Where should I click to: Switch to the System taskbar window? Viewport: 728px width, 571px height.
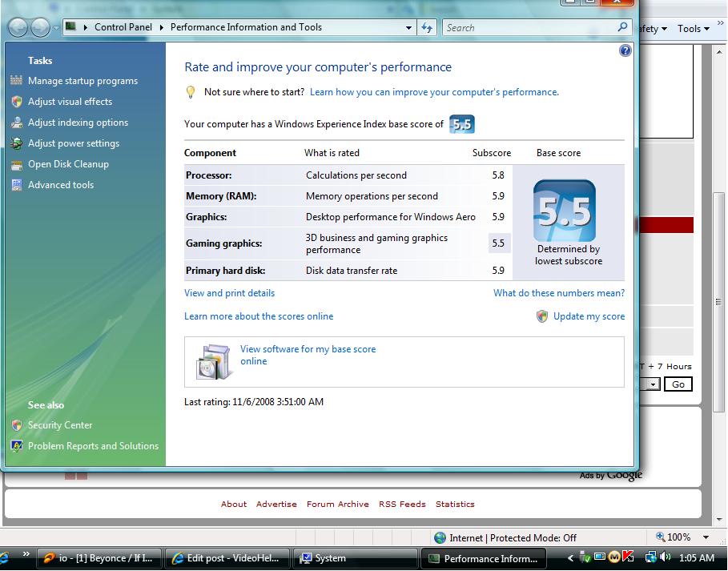355,558
